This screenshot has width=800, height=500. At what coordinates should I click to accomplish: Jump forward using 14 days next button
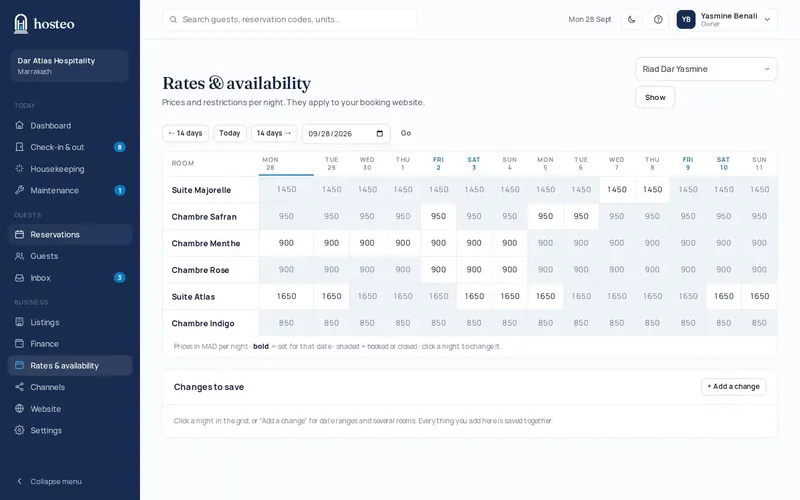(x=274, y=133)
